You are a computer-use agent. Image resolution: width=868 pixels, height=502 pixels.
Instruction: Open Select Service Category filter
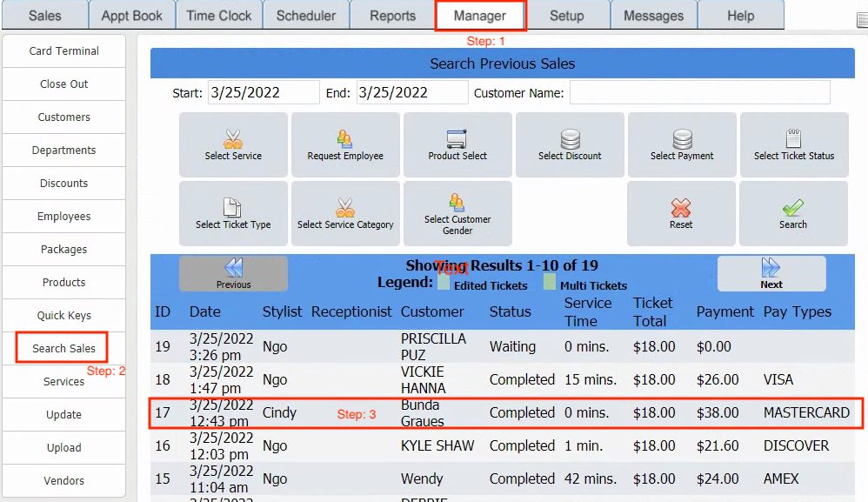click(345, 208)
